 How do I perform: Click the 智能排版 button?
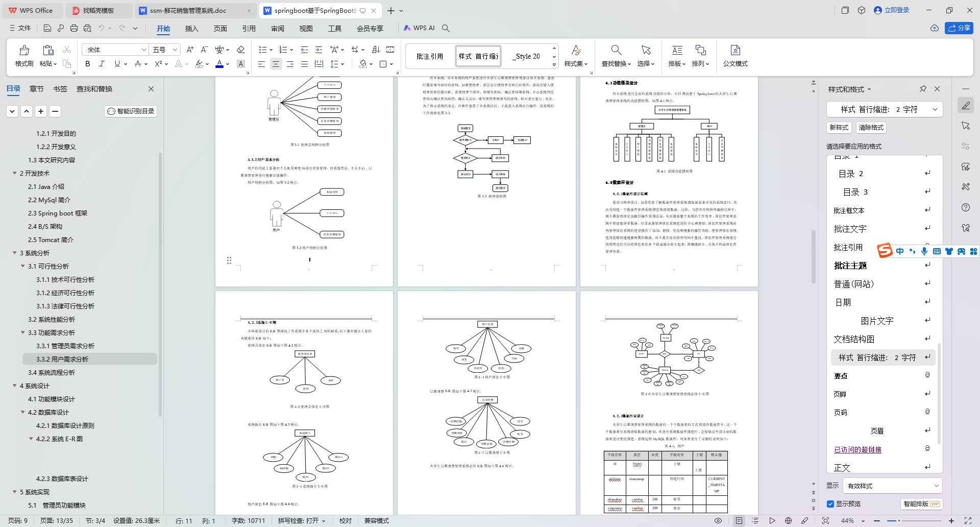(x=922, y=504)
